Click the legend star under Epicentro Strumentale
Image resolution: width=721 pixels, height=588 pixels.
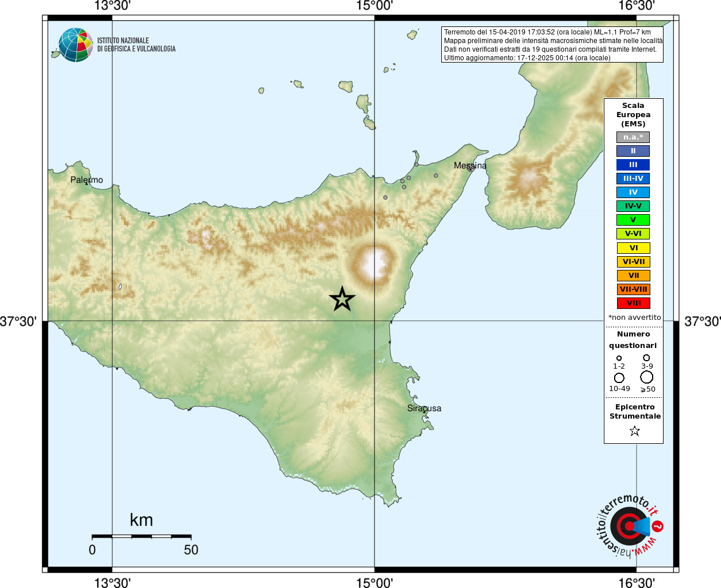pos(634,431)
